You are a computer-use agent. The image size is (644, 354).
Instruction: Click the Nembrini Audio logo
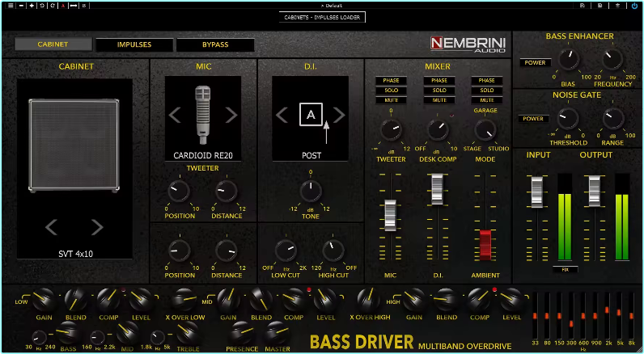[468, 44]
